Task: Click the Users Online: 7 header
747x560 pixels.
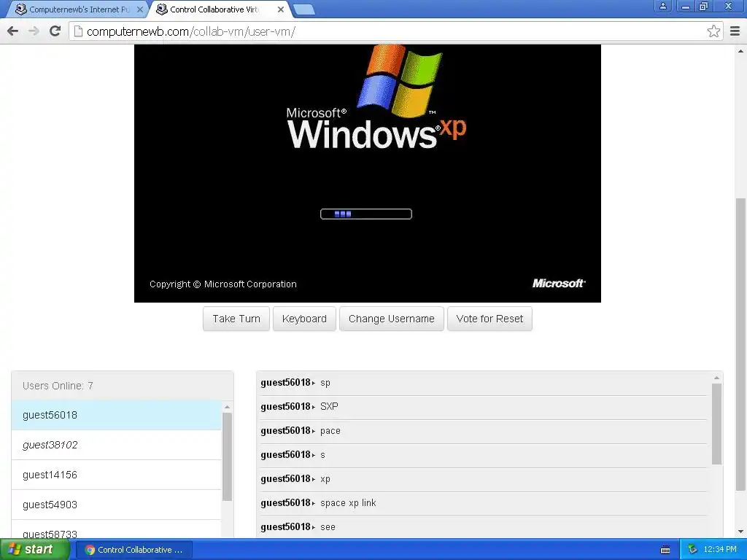Action: pyautogui.click(x=123, y=386)
